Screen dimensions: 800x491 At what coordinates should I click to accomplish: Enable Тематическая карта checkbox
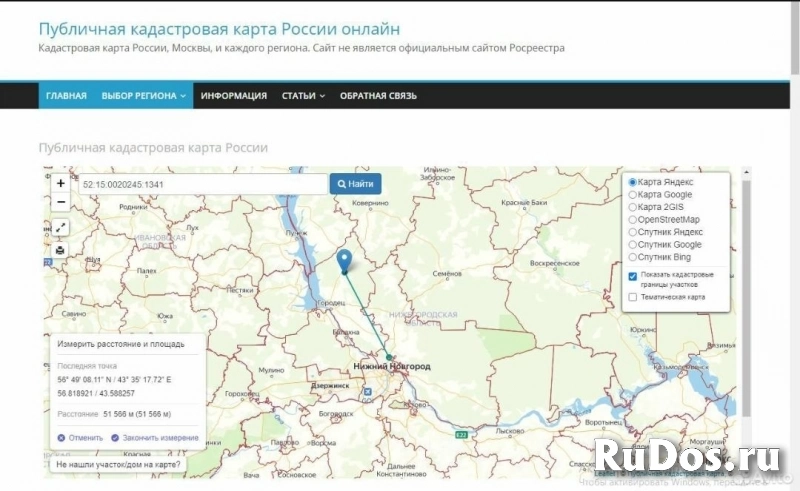pyautogui.click(x=633, y=297)
